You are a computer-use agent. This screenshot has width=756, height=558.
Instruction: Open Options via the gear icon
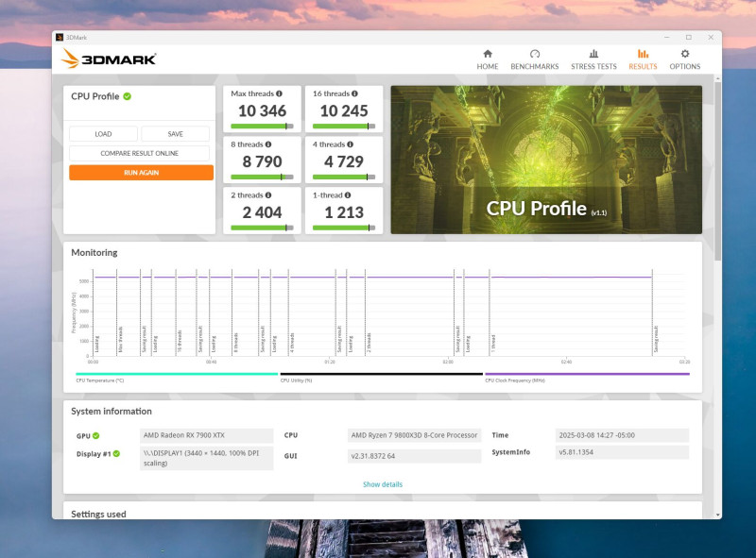point(684,54)
